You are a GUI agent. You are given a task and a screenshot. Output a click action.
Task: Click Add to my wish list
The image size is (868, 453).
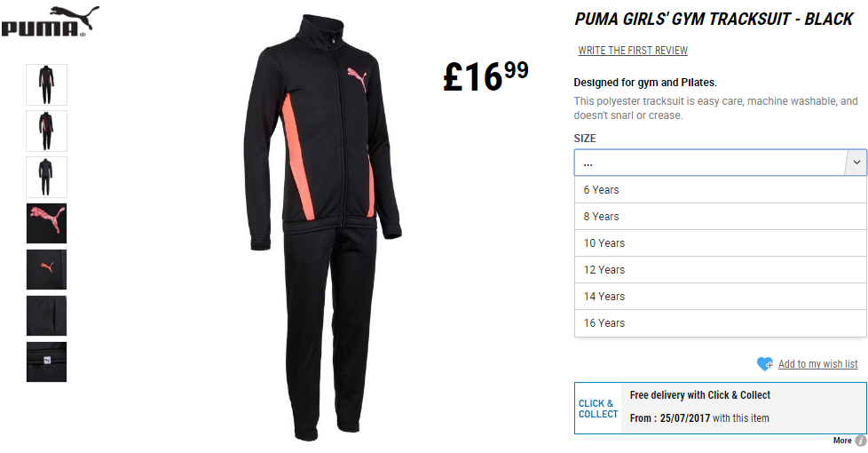coord(817,364)
